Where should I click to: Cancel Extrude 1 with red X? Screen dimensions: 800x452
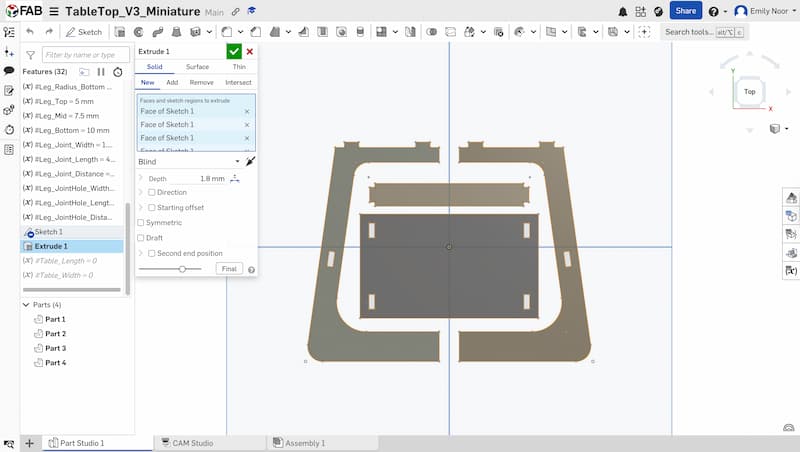[x=249, y=51]
